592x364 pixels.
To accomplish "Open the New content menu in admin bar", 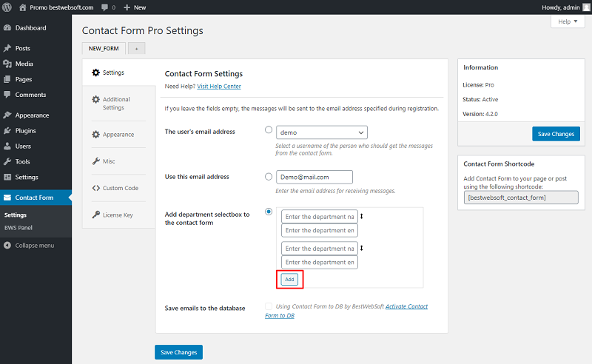I will pyautogui.click(x=135, y=7).
